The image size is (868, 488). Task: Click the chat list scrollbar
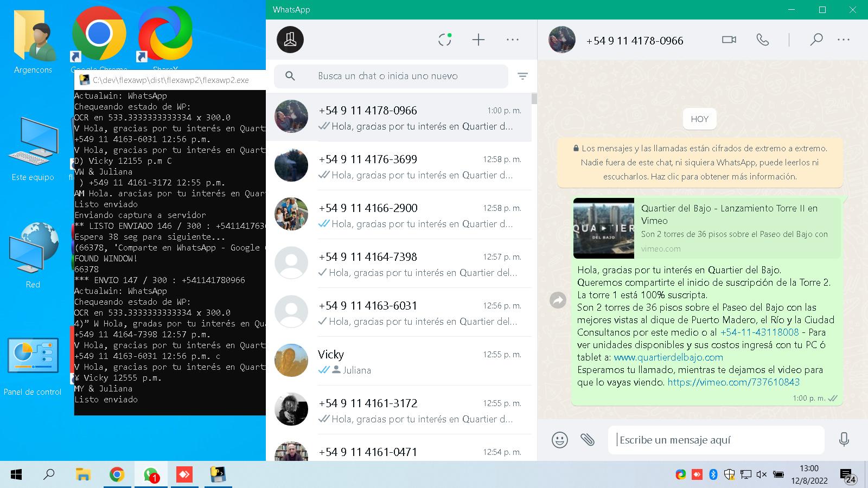[534, 99]
